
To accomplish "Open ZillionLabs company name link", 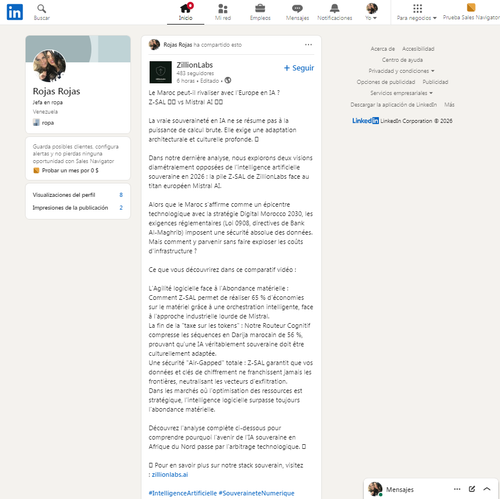I will tap(195, 65).
